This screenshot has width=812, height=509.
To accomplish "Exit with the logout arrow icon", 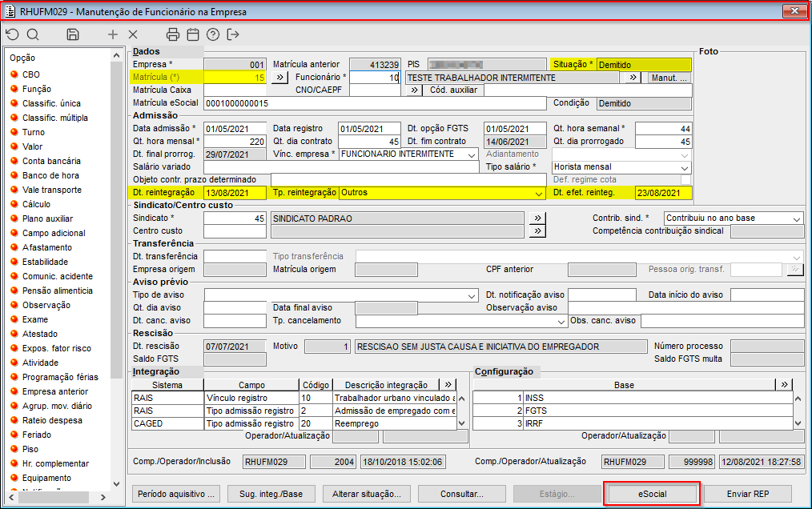I will click(x=233, y=34).
